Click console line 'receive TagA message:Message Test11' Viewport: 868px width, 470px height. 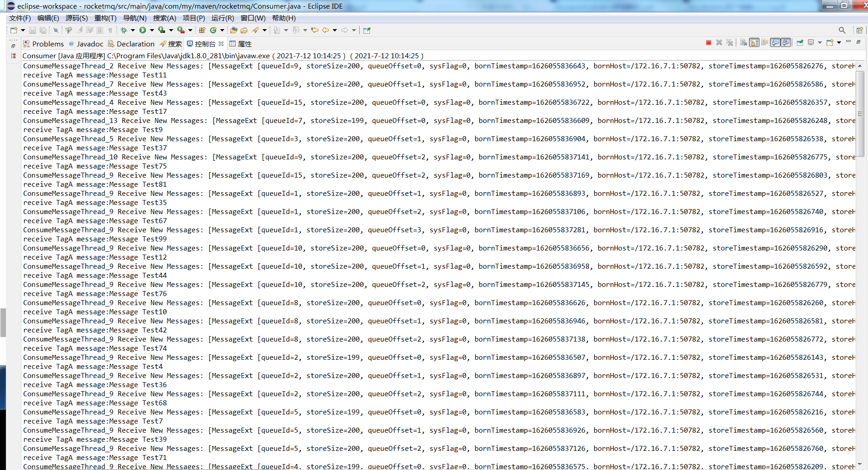95,75
